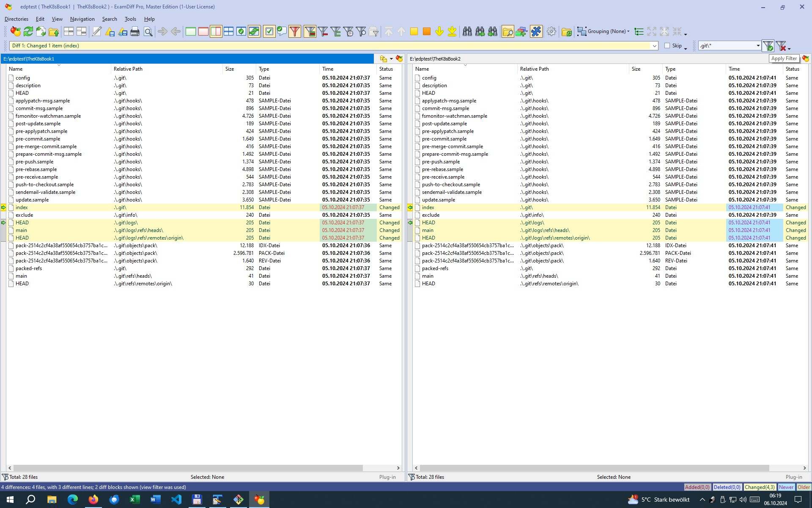
Task: Open Visual Studio Code from taskbar
Action: tap(176, 500)
